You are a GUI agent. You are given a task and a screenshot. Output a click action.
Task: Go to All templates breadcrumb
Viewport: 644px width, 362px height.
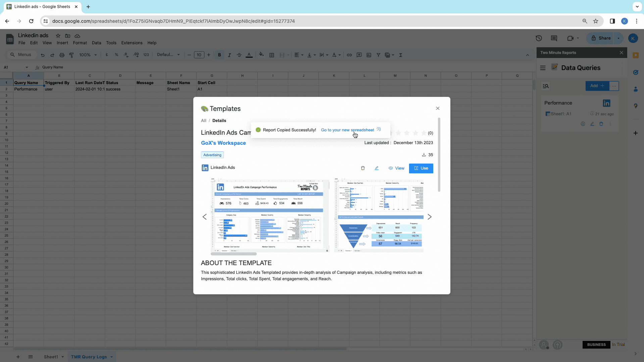tap(204, 121)
